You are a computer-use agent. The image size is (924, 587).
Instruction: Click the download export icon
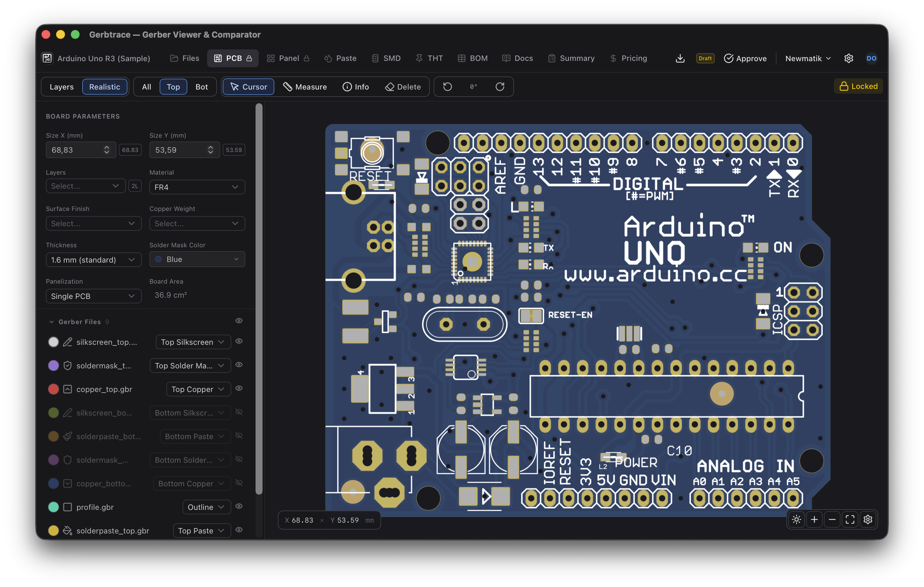680,58
